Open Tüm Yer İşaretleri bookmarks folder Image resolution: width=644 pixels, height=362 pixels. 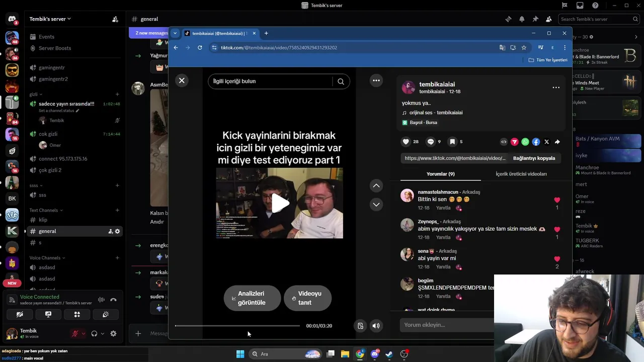tap(547, 60)
